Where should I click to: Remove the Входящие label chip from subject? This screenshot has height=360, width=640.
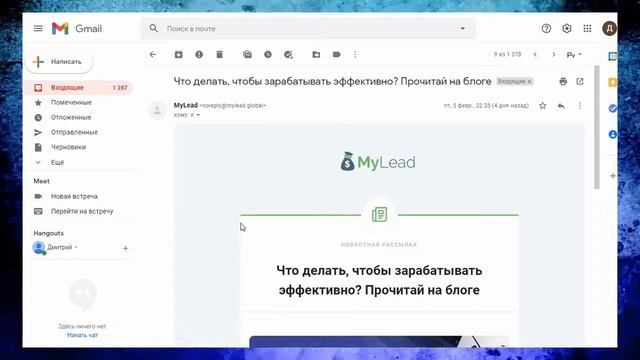click(x=529, y=82)
